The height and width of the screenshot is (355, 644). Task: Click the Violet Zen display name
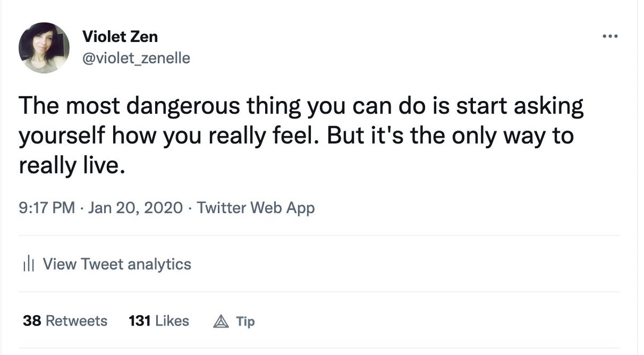coord(120,37)
